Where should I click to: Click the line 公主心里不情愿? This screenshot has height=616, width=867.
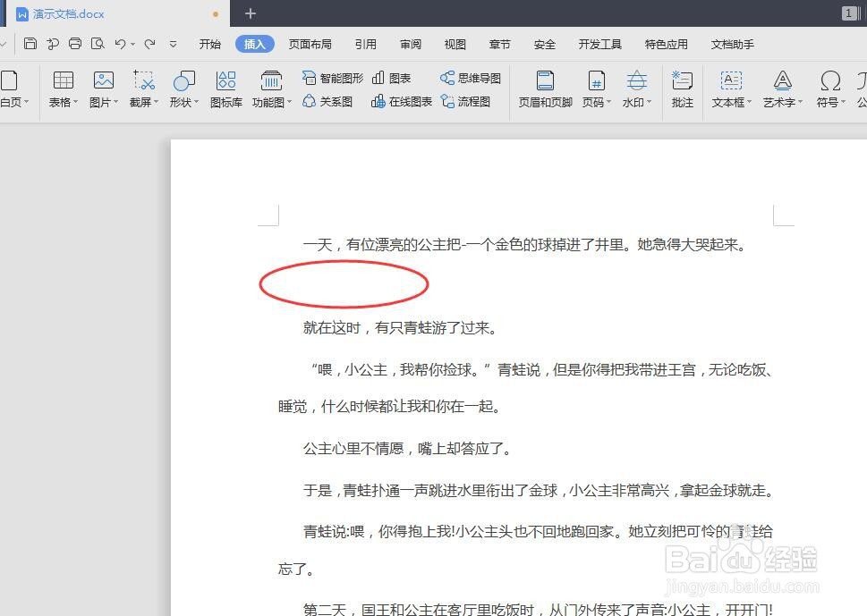pyautogui.click(x=407, y=448)
